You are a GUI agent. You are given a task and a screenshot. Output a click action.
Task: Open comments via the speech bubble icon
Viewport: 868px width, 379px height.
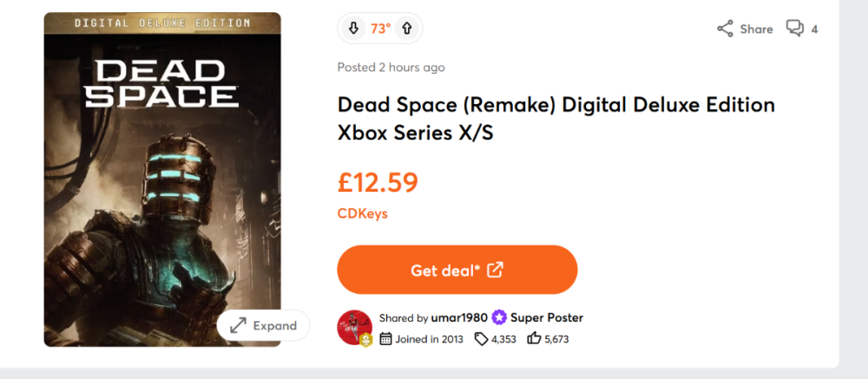point(794,29)
